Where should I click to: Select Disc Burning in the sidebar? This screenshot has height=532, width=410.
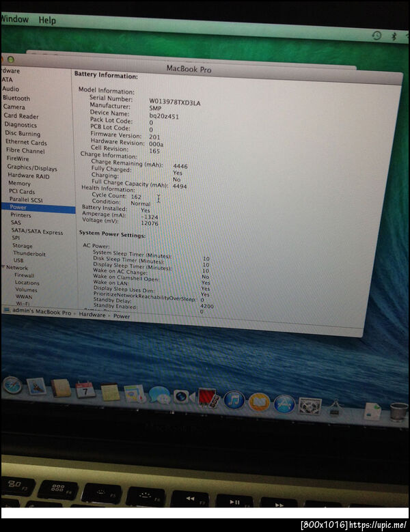pos(23,133)
